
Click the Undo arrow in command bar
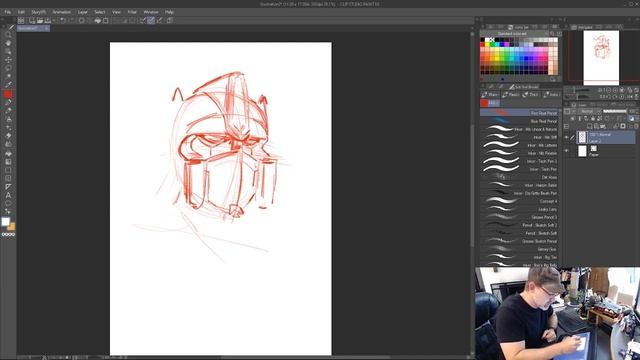tap(63, 20)
